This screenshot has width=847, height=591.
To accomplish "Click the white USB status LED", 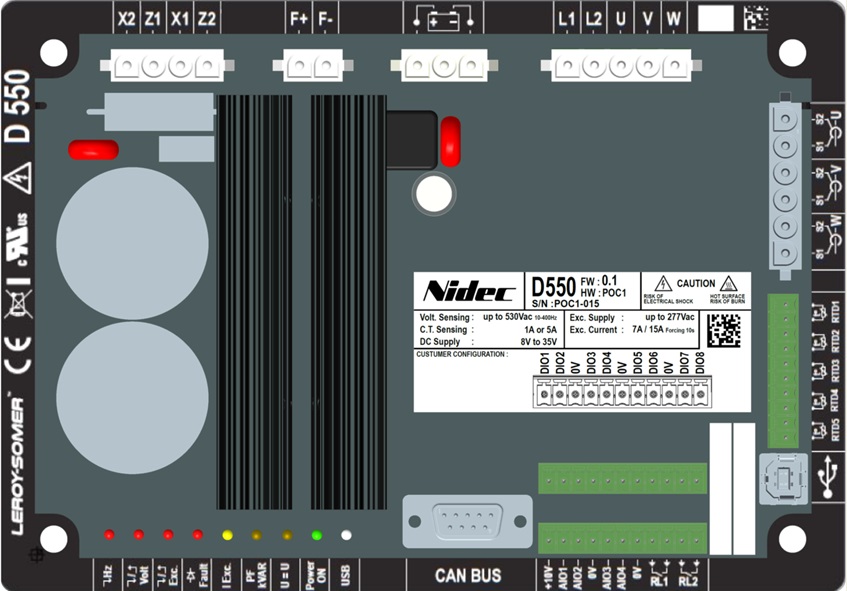I will (x=346, y=535).
